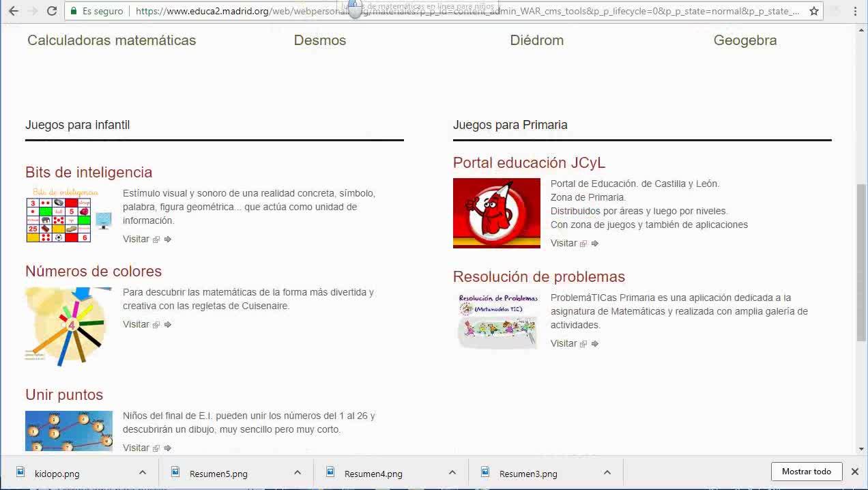Click the browser forward arrow
The width and height of the screenshot is (868, 490).
coord(32,11)
